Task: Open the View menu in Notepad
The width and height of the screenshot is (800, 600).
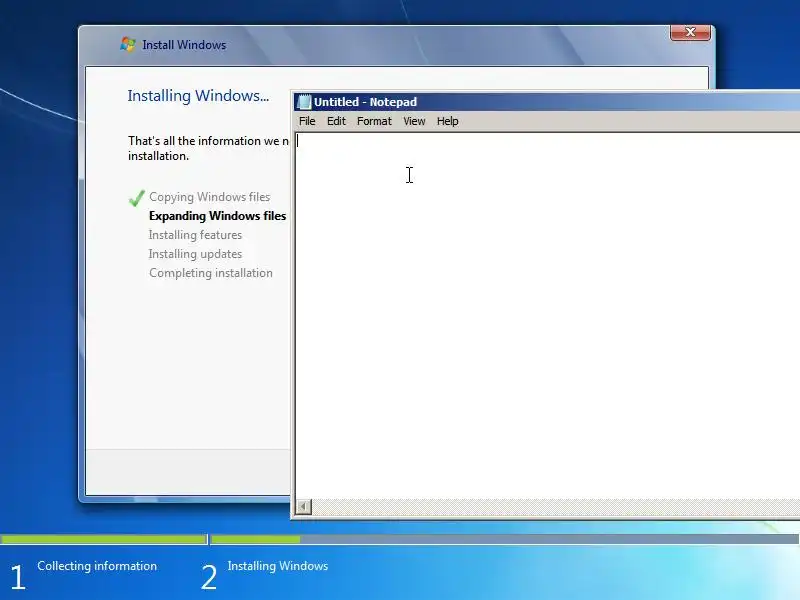Action: coord(414,121)
